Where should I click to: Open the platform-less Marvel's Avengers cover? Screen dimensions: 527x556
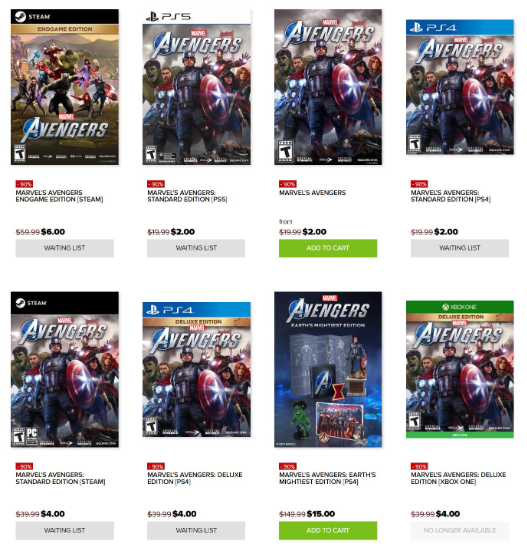[x=328, y=87]
